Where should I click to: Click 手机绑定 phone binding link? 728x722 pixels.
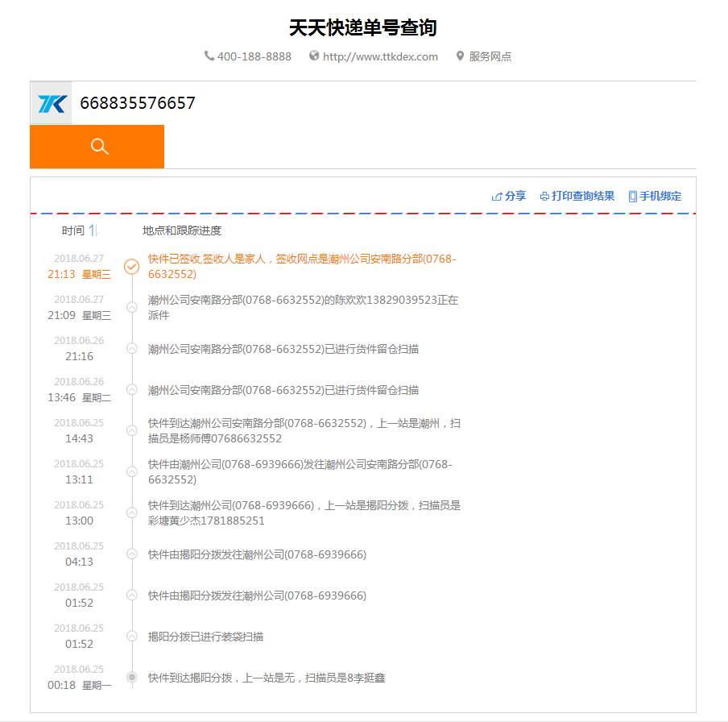[660, 196]
